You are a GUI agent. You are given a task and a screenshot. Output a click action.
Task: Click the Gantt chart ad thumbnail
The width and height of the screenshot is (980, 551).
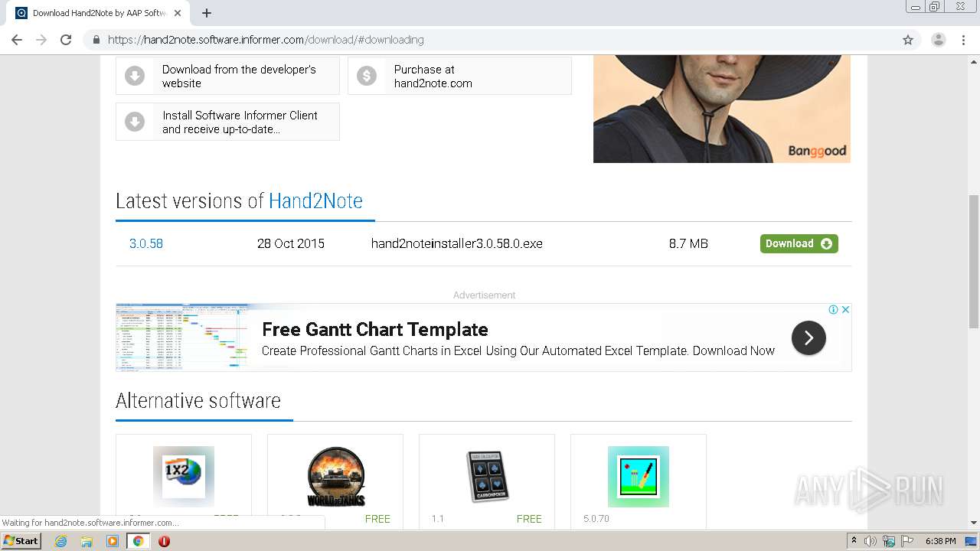pyautogui.click(x=182, y=337)
